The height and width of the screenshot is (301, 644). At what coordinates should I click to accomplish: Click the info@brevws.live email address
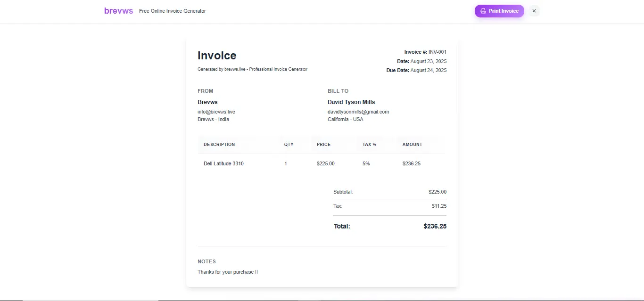point(216,112)
